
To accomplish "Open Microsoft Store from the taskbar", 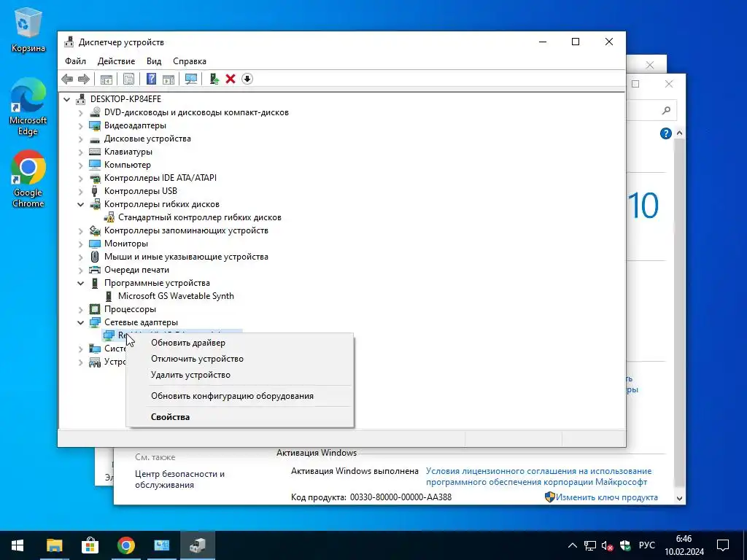I will point(90,545).
